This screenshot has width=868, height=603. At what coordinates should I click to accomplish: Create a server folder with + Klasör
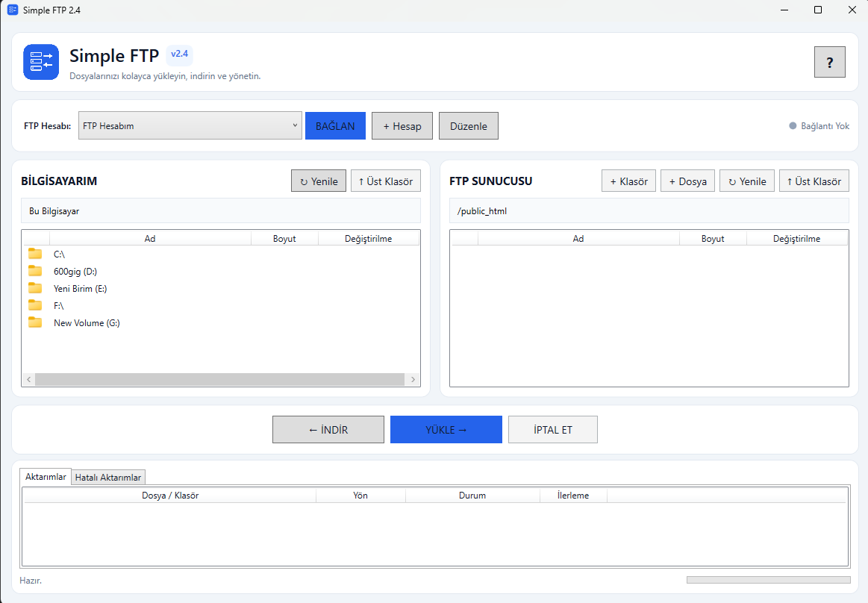coord(628,181)
